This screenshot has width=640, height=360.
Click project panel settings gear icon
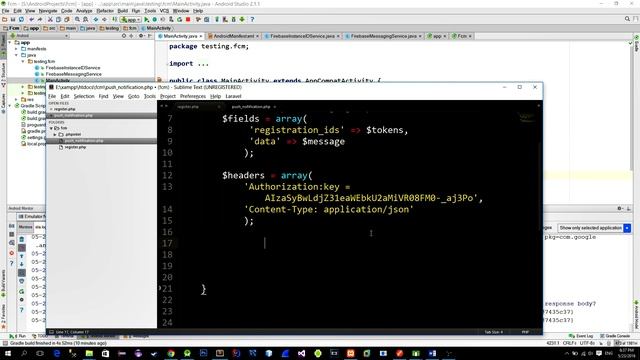pos(141,36)
